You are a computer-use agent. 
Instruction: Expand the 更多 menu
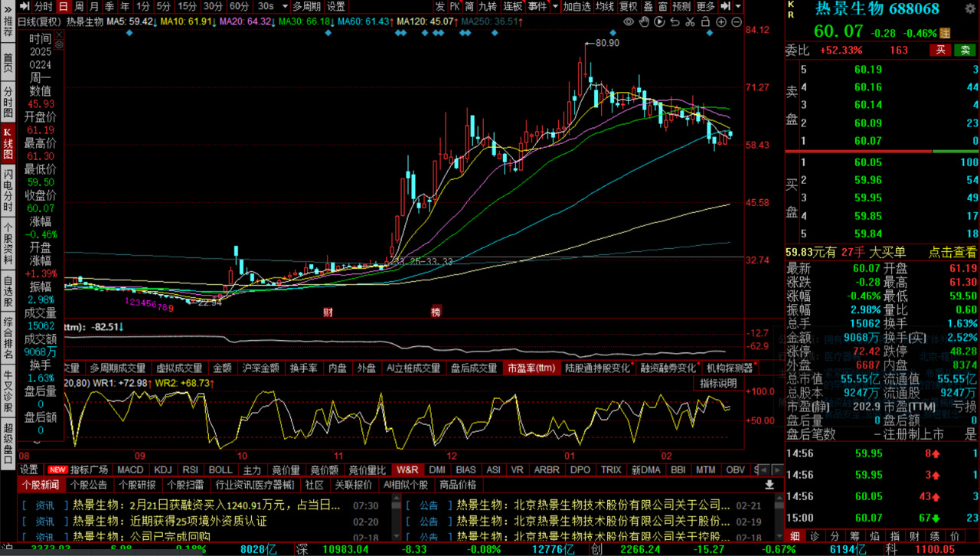[706, 6]
